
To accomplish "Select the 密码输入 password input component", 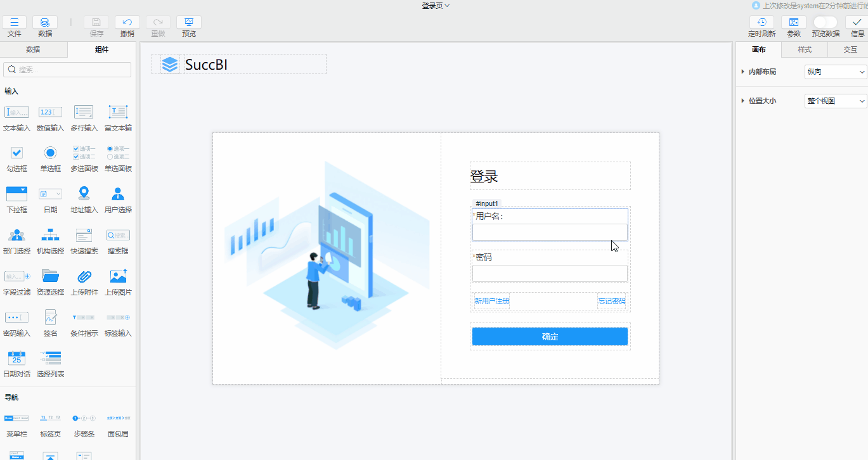I will [16, 322].
